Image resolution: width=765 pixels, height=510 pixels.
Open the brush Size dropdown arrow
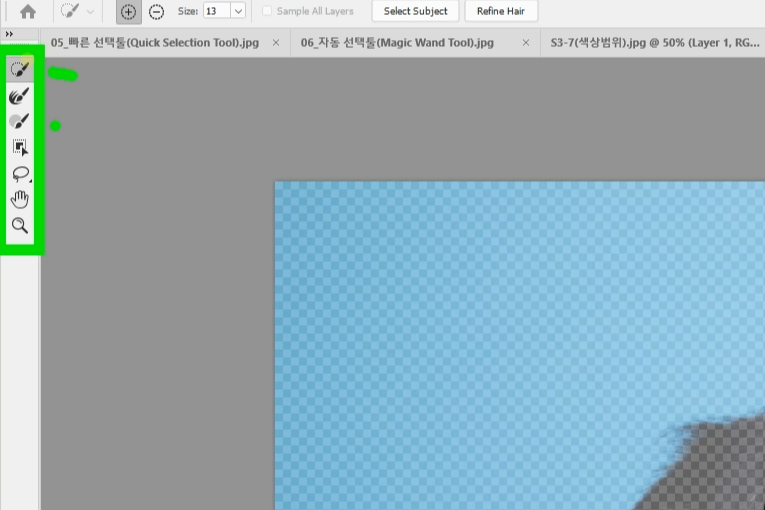[238, 11]
